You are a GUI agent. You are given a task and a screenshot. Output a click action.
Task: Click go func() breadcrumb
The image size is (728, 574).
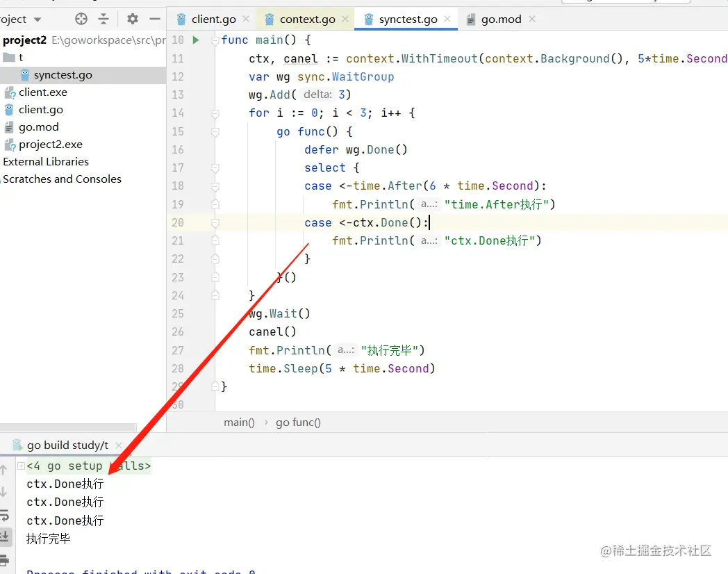[x=298, y=423]
